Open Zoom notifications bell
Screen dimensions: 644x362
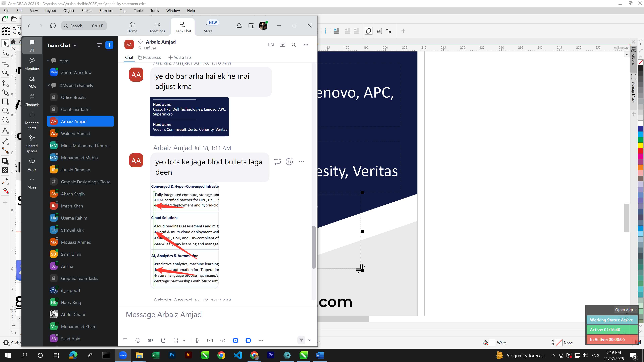[x=239, y=26]
